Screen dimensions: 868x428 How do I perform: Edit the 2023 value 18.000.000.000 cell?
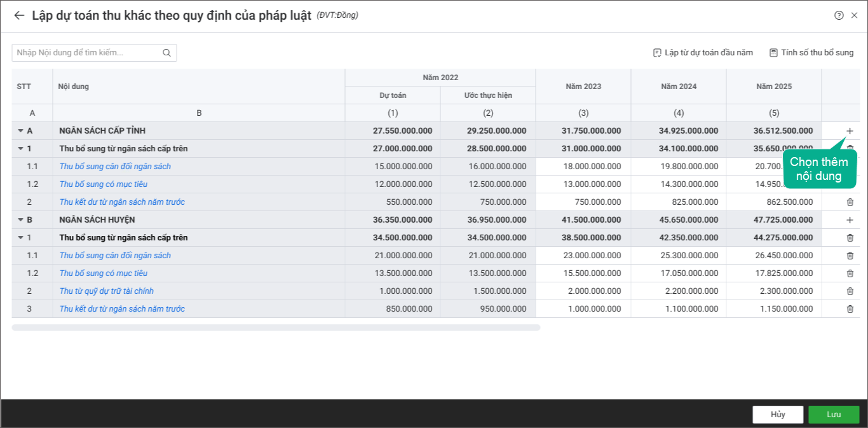(583, 167)
